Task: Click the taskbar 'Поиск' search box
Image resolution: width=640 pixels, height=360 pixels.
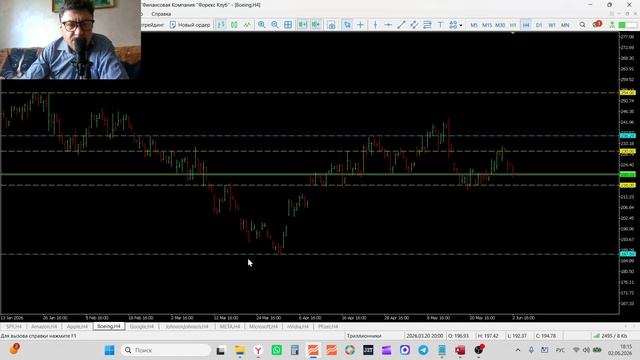Action: pyautogui.click(x=166, y=350)
